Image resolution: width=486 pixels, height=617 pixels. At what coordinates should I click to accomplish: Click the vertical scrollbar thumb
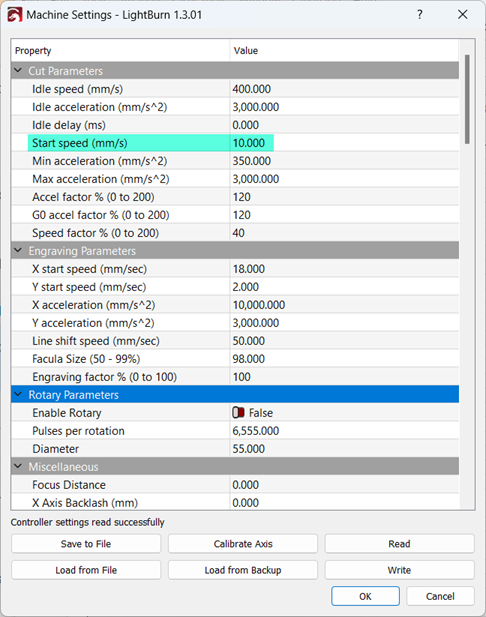pos(467,100)
